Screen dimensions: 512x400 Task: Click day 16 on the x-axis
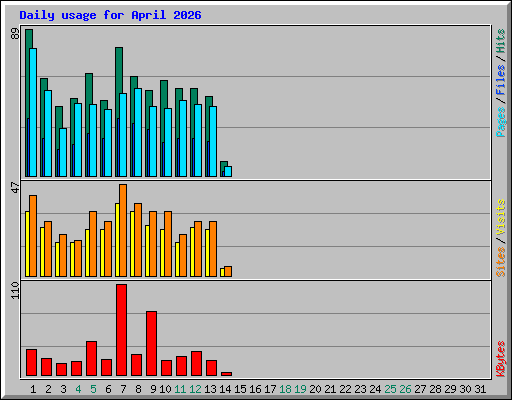[255, 389]
